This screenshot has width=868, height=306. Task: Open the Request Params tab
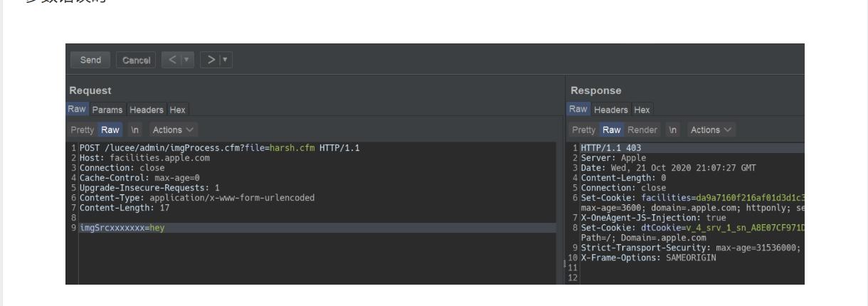pos(107,110)
